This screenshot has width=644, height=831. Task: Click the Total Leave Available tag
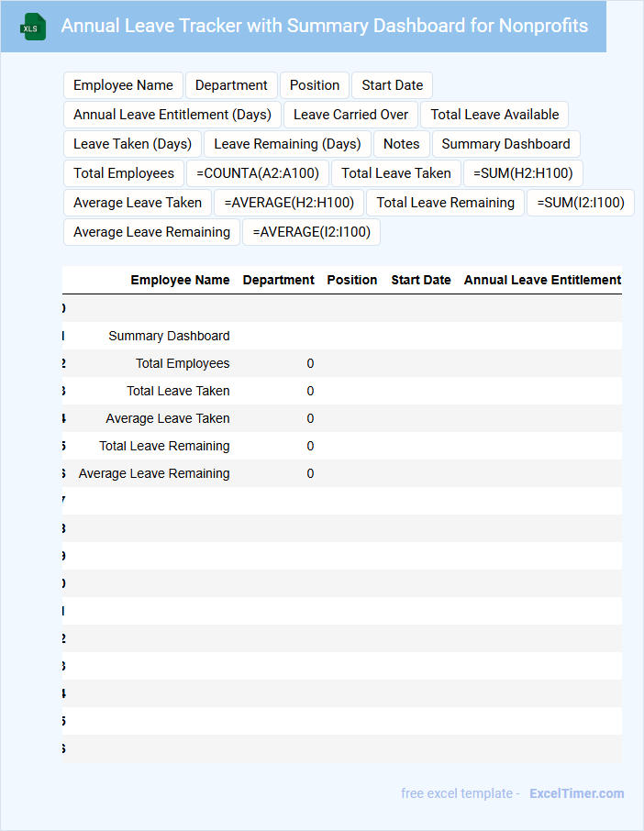click(494, 115)
